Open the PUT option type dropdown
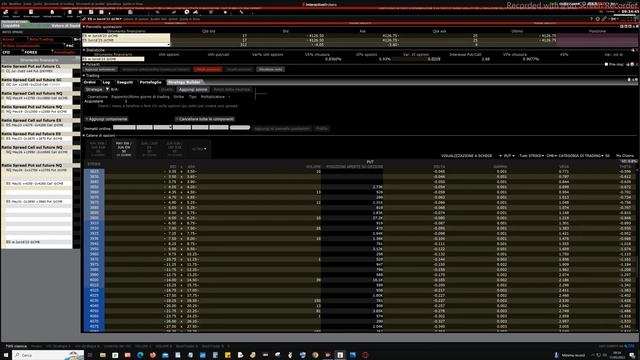The width and height of the screenshot is (640, 360). point(509,156)
